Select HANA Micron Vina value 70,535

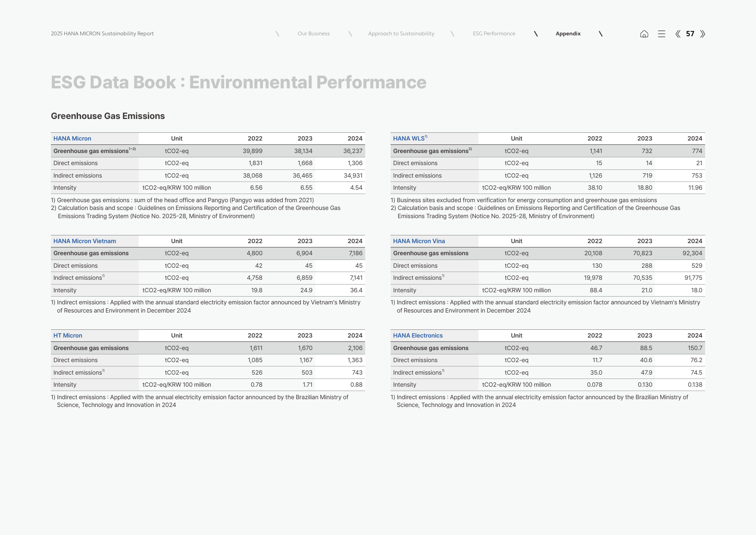pos(643,278)
